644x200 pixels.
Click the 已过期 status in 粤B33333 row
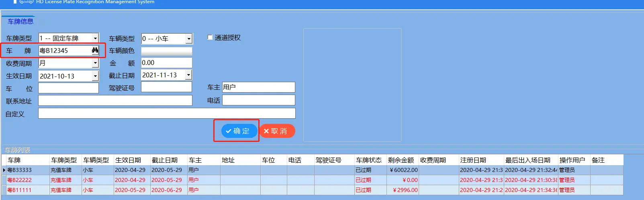tap(370, 170)
